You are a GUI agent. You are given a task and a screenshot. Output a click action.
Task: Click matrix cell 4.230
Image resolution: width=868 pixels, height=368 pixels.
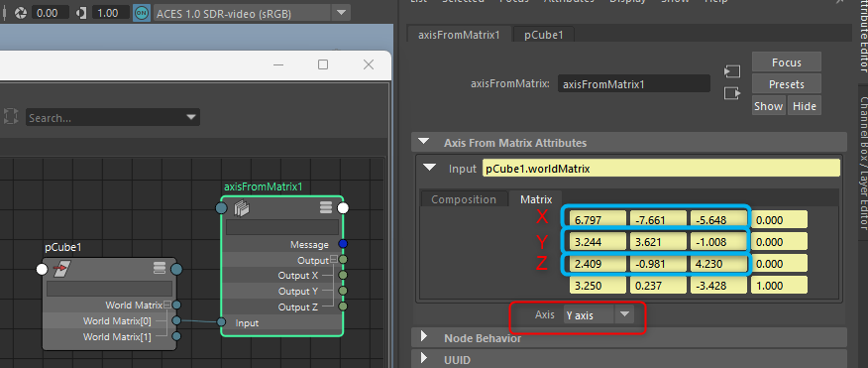(x=718, y=264)
